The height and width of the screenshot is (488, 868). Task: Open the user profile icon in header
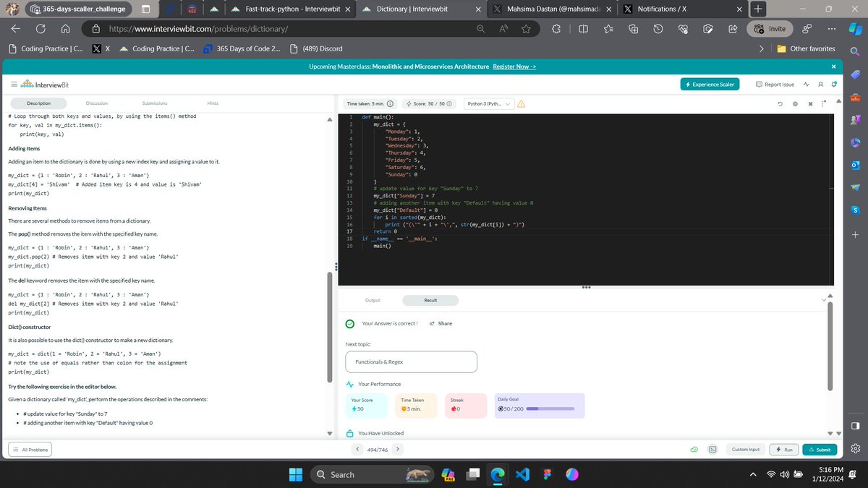click(820, 84)
